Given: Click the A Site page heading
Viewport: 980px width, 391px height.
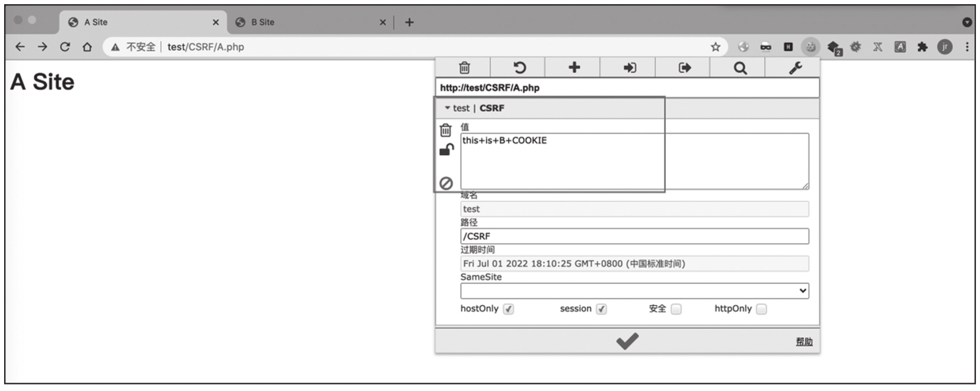Looking at the screenshot, I should (x=42, y=82).
